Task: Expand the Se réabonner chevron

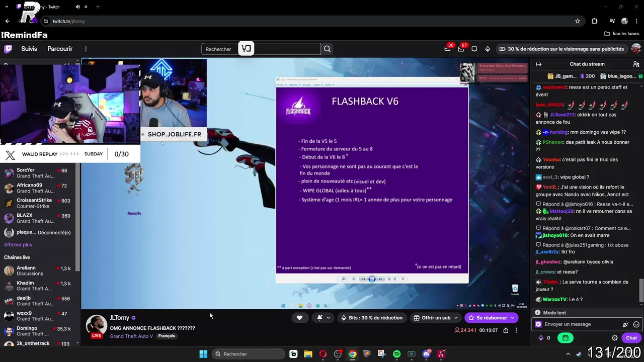Action: 513,318
